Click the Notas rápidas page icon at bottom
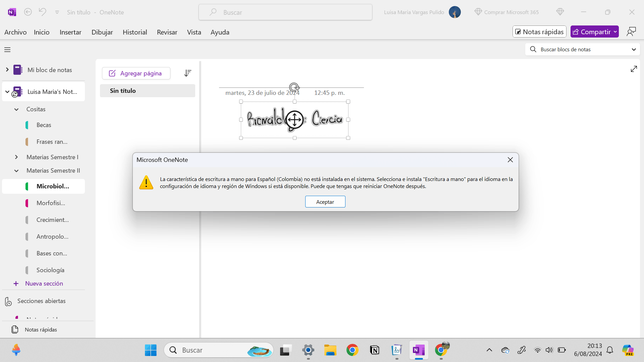Viewport: 644px width, 362px height. (x=15, y=329)
